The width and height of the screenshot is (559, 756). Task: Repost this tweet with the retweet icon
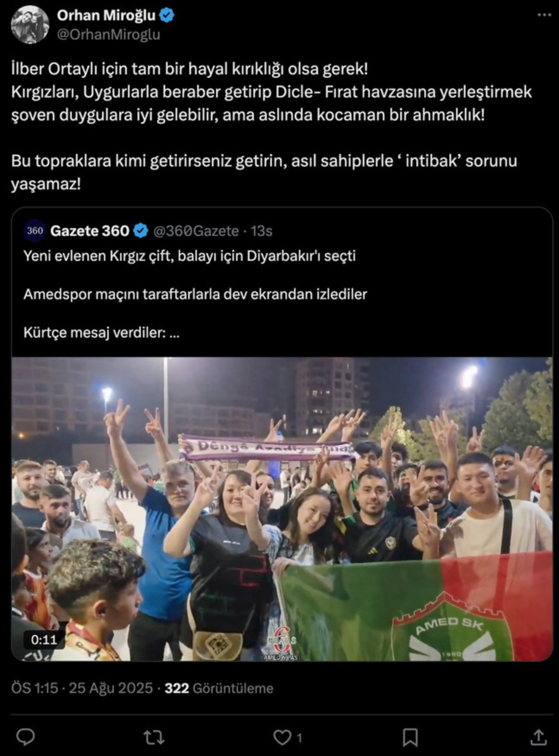click(x=153, y=737)
